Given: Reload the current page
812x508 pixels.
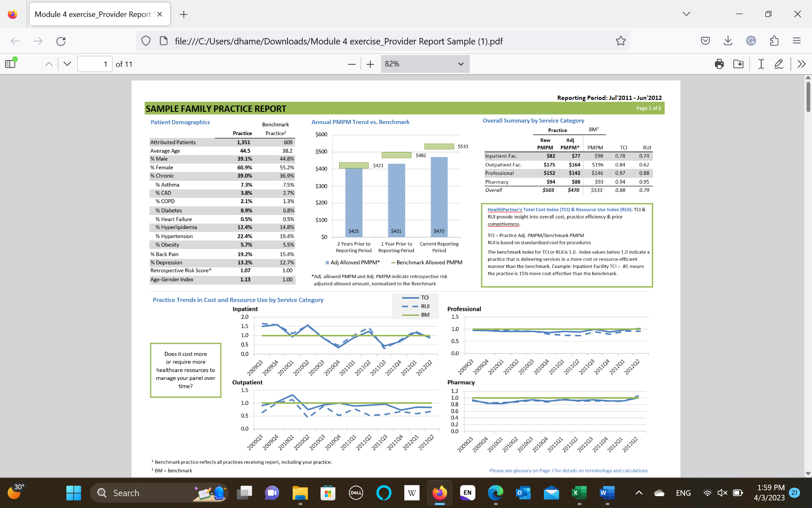Looking at the screenshot, I should tap(61, 41).
